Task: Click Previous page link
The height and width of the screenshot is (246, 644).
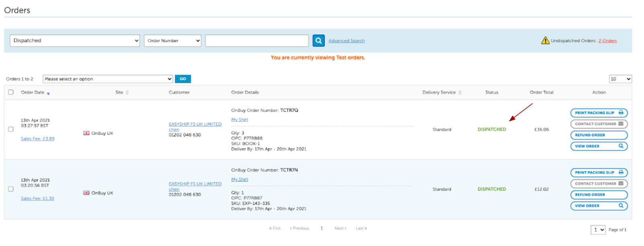Action: click(299, 228)
